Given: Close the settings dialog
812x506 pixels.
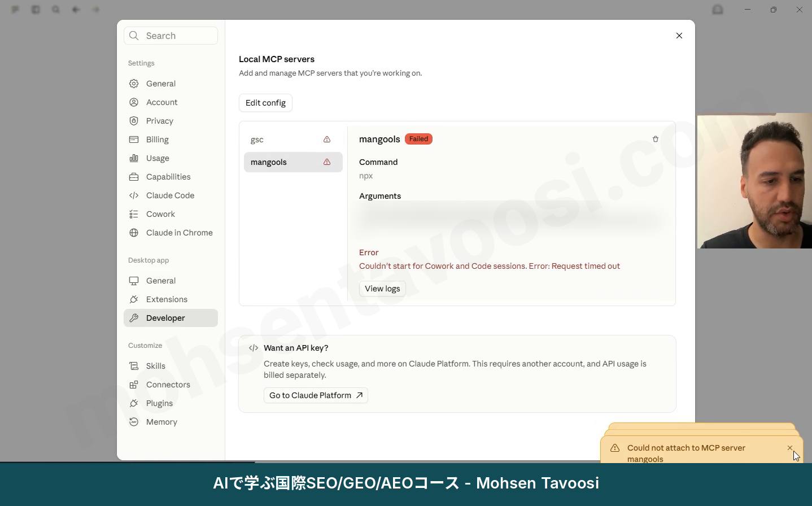Looking at the screenshot, I should (x=679, y=36).
